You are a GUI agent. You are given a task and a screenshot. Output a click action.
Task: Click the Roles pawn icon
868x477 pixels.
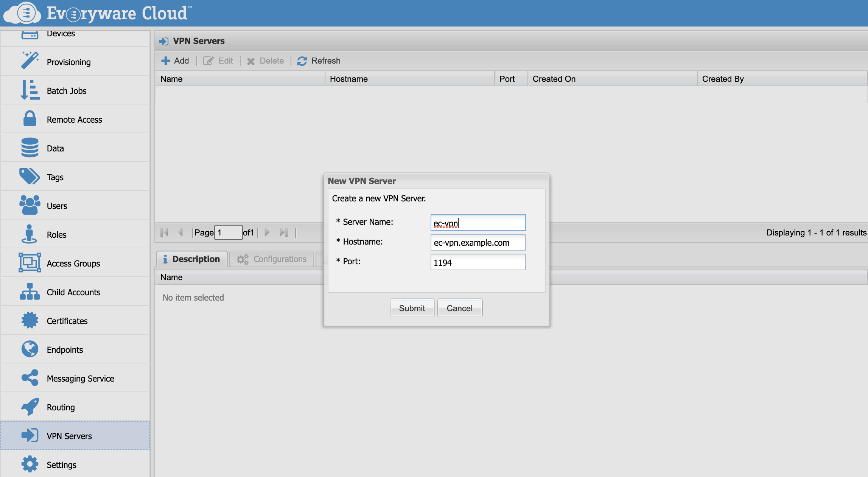29,234
